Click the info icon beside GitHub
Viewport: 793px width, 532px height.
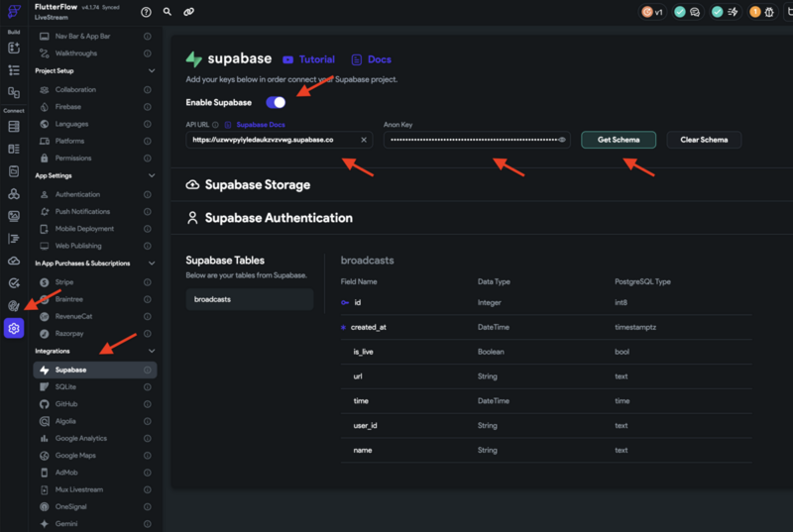point(147,404)
